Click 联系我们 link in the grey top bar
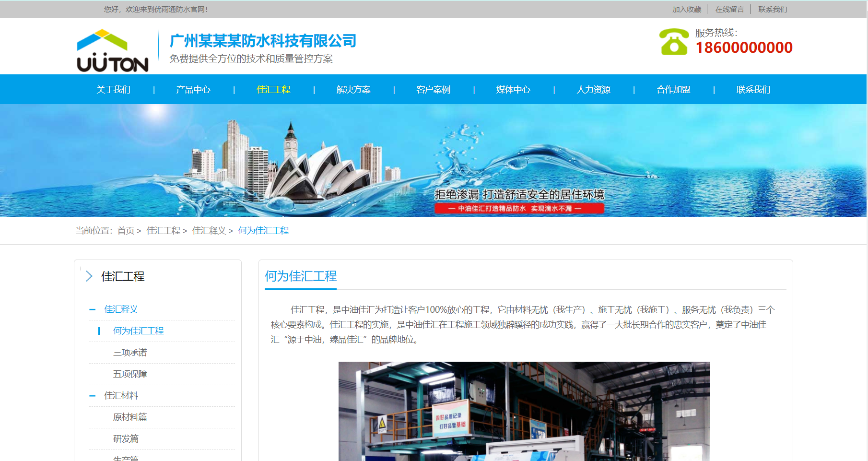The height and width of the screenshot is (461, 868). pos(773,10)
